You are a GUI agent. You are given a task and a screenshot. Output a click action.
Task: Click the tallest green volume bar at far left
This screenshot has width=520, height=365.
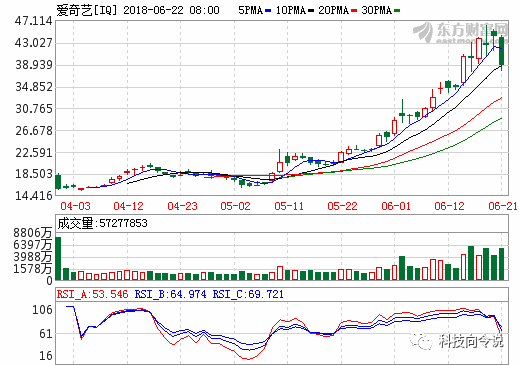(x=58, y=258)
